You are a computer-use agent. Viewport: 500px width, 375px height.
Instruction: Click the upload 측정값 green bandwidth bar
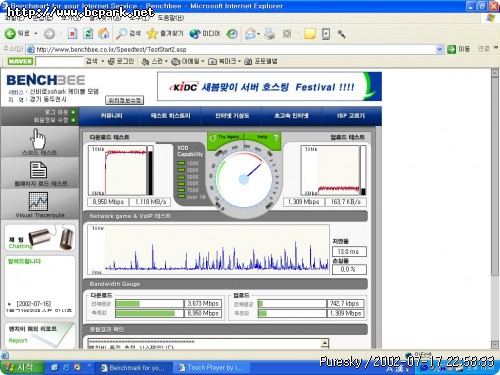[x=262, y=313]
